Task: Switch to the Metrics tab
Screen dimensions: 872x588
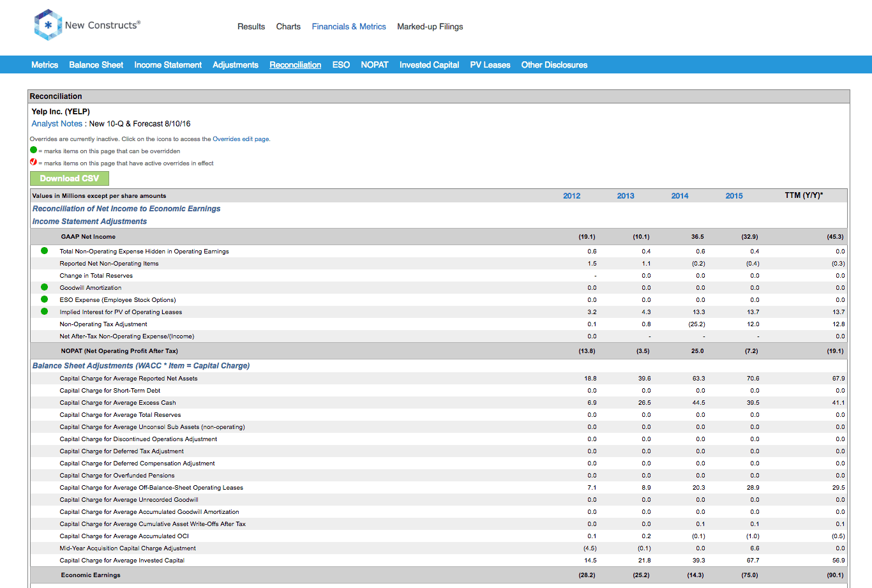Action: (45, 65)
